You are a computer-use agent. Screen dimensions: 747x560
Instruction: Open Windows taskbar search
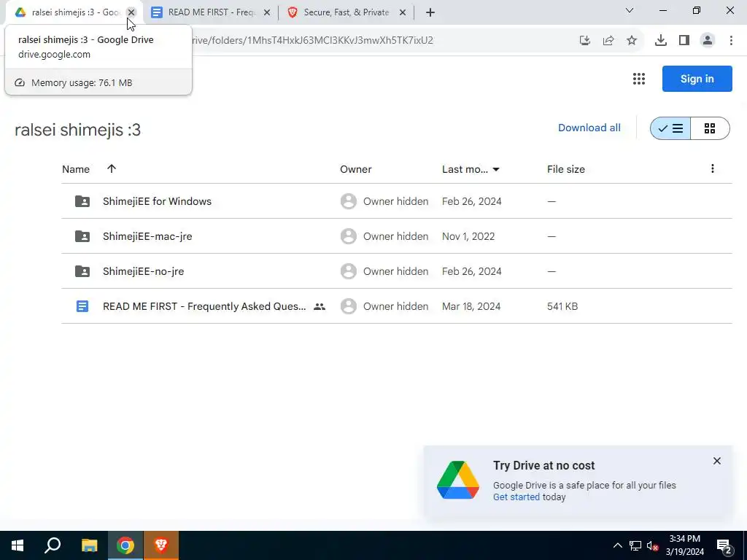tap(53, 545)
